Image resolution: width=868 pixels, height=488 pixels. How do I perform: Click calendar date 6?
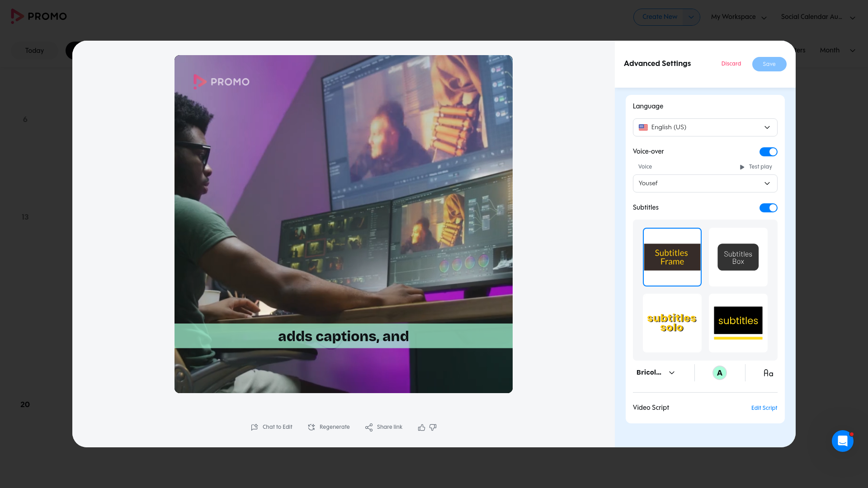point(25,119)
